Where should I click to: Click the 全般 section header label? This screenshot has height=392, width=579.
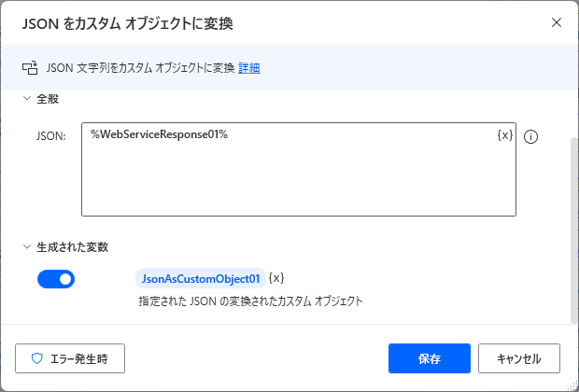pos(48,99)
